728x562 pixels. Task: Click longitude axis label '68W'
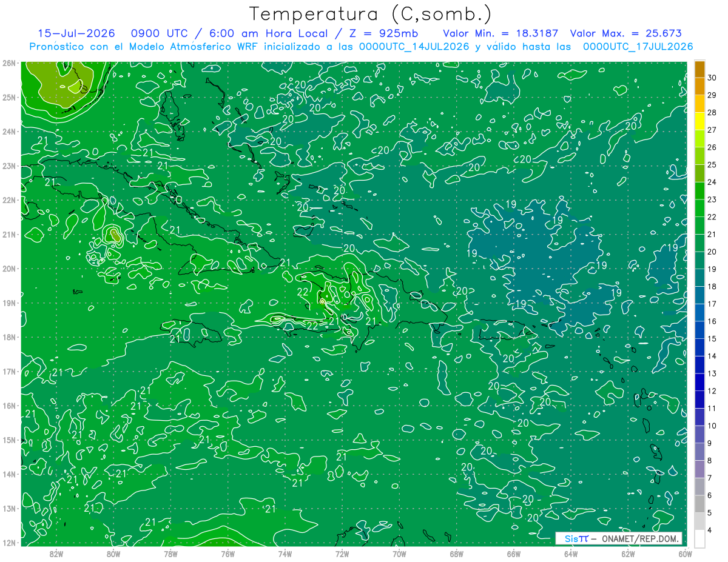456,554
